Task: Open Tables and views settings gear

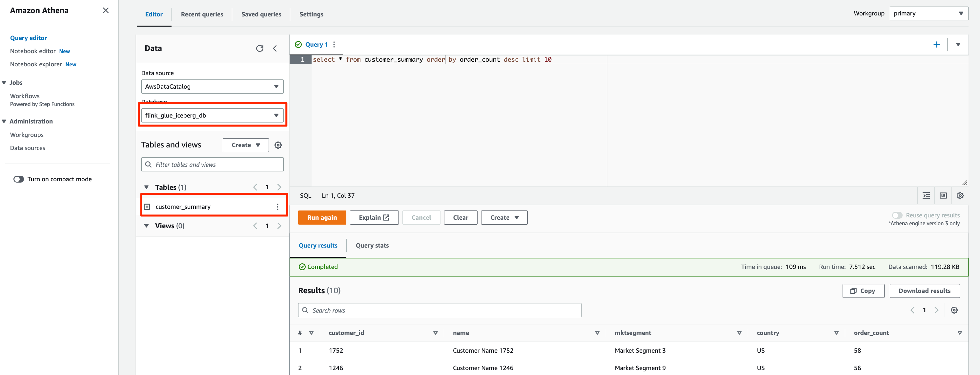Action: (x=278, y=145)
